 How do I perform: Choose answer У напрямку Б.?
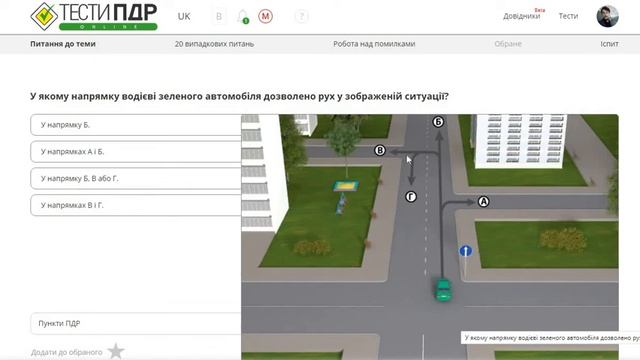[136, 125]
